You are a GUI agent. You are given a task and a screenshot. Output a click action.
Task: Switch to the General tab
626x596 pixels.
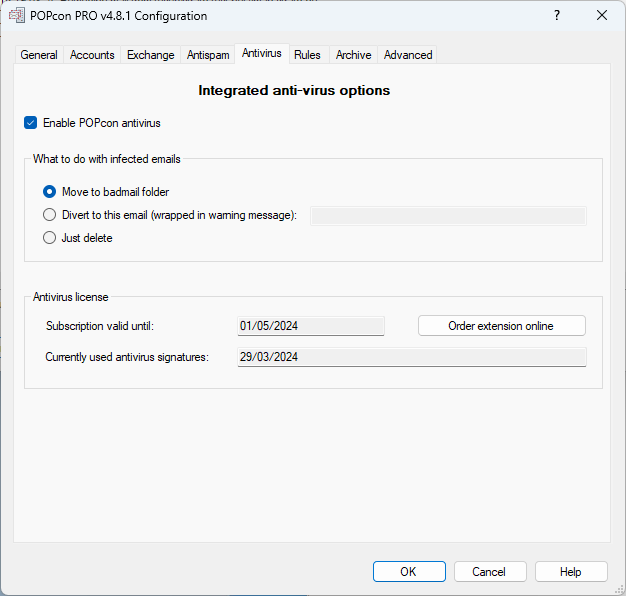[x=39, y=55]
